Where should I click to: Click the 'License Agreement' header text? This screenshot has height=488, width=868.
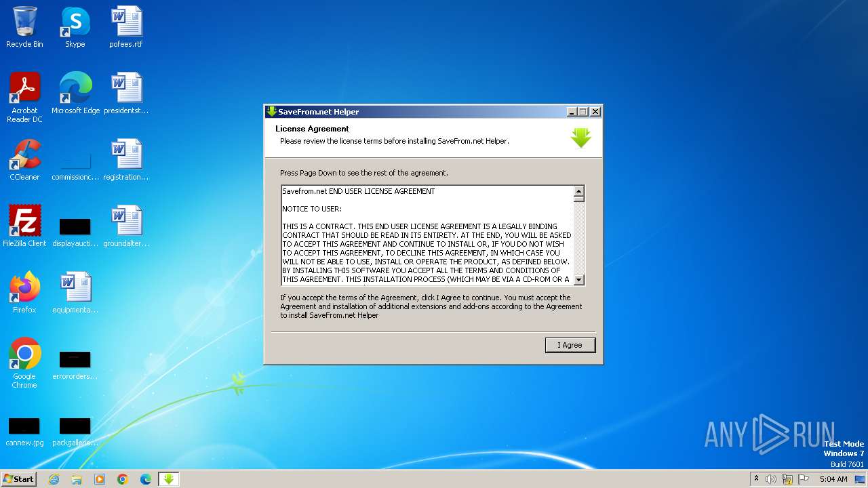coord(312,129)
